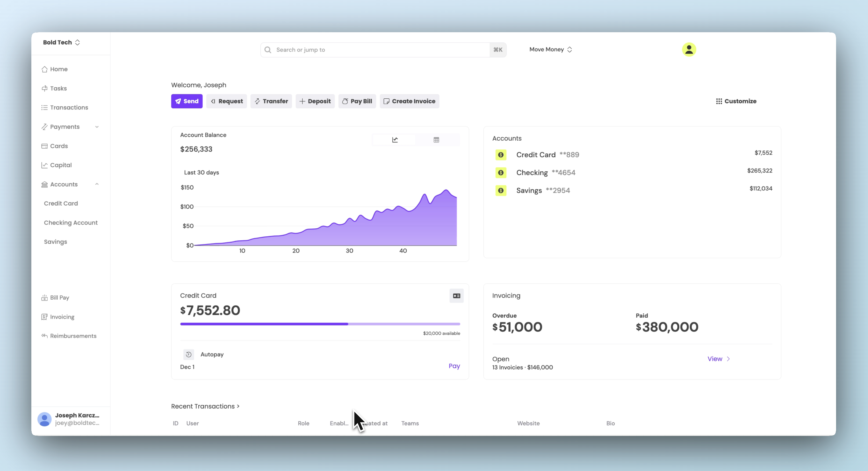
Task: Go to Tasks in sidebar
Action: coord(54,88)
